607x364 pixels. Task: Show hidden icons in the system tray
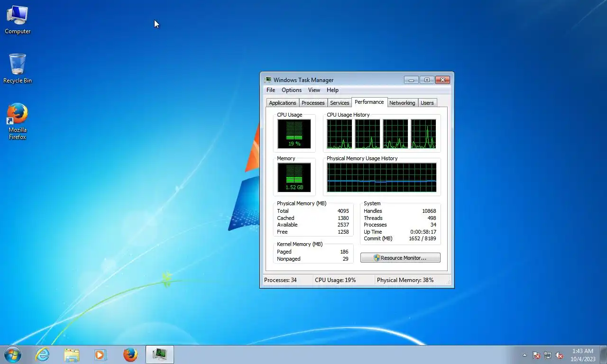click(x=524, y=355)
